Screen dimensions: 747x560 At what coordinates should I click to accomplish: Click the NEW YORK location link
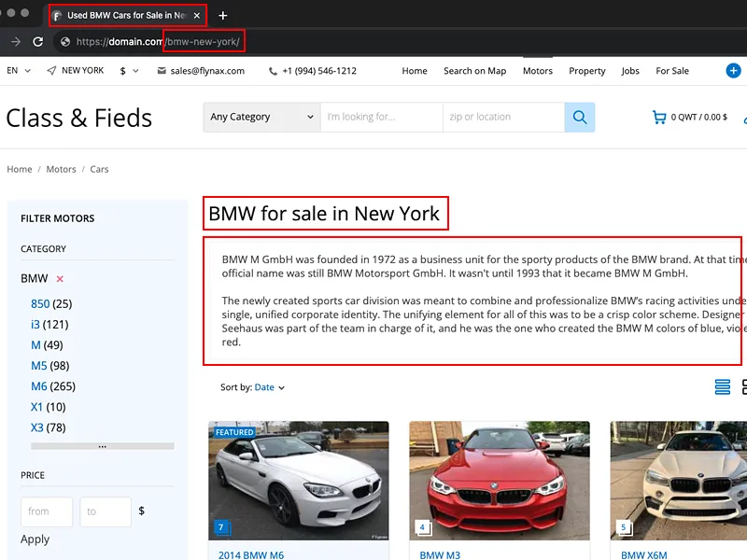(x=82, y=71)
